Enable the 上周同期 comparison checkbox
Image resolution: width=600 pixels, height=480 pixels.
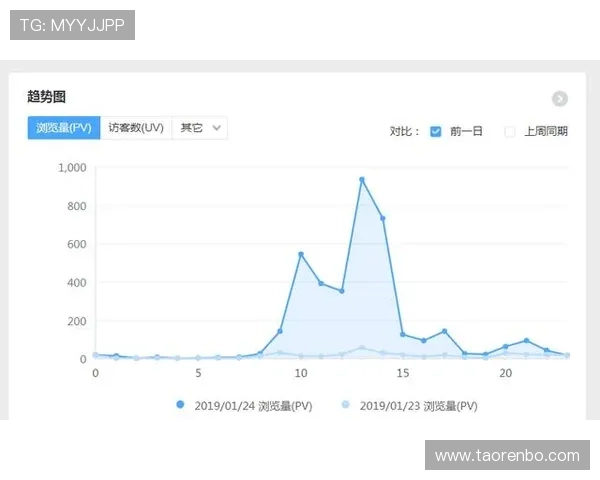point(510,131)
